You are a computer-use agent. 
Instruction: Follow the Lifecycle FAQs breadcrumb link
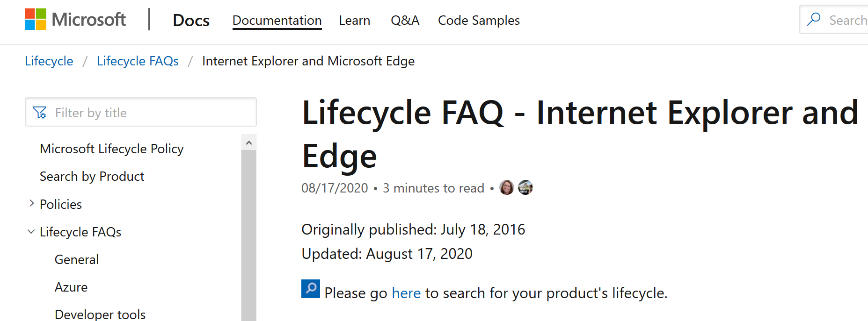tap(138, 61)
